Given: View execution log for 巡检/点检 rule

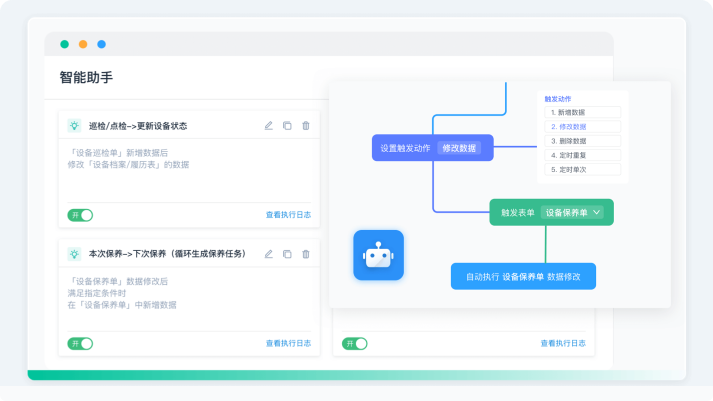Looking at the screenshot, I should 288,215.
